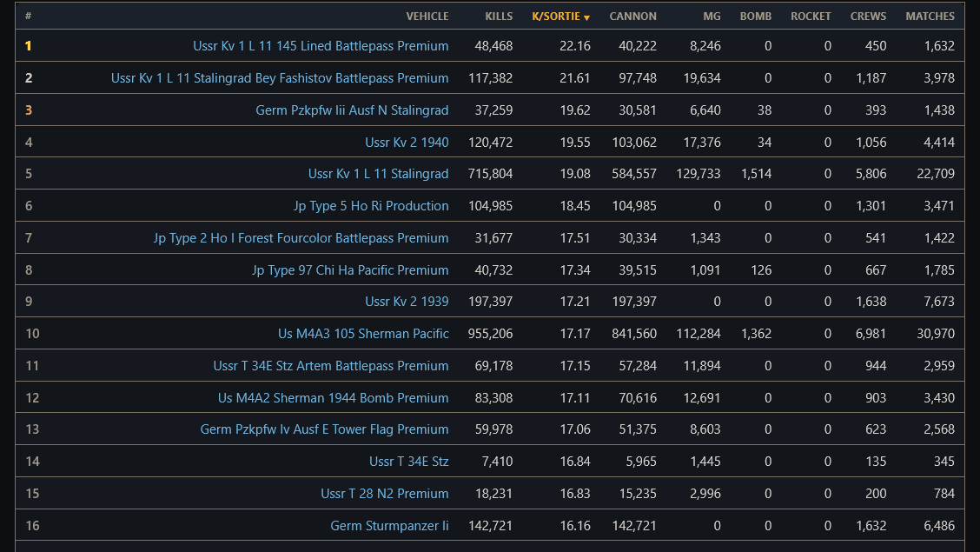
Task: Open Ussr T 34E Stz link in row 14
Action: click(408, 462)
